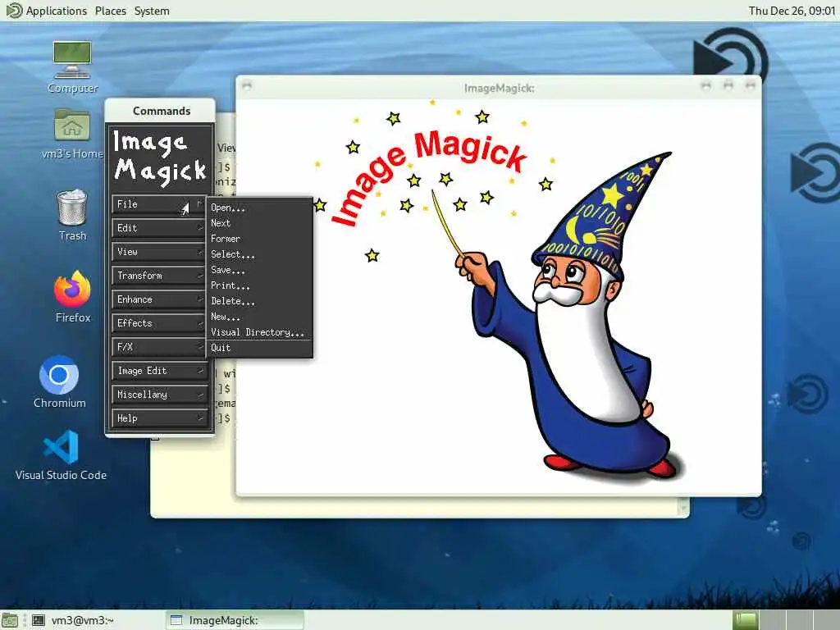Expand the Transform command menu
This screenshot has width=840, height=630.
(159, 276)
